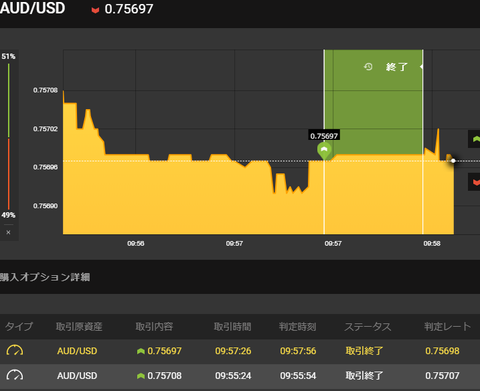Click the green entry marker pin on chart
The image size is (480, 391).
pyautogui.click(x=324, y=151)
